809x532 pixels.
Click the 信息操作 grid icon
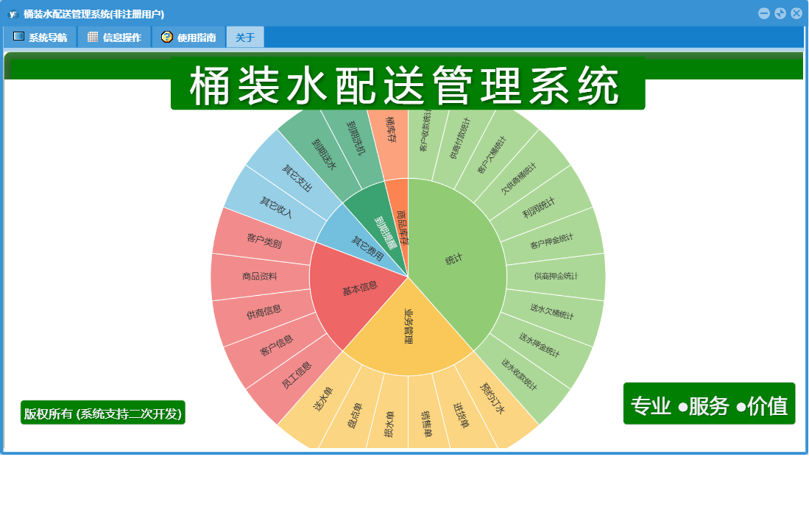(x=92, y=37)
